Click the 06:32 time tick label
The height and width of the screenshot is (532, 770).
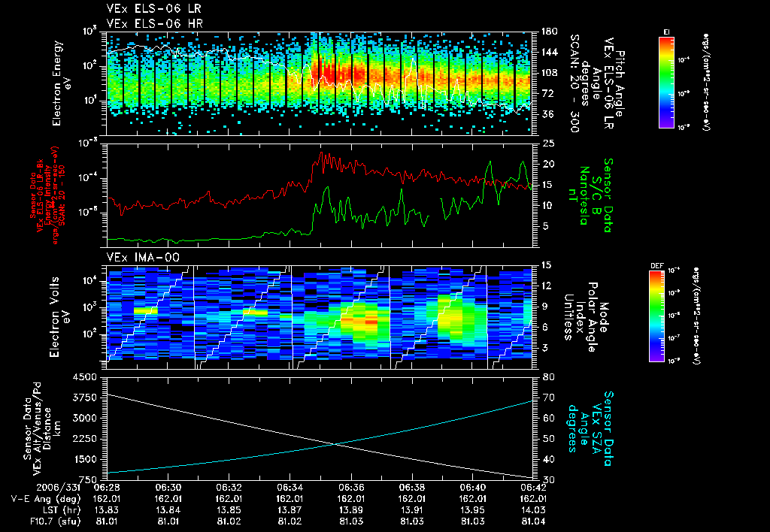coord(229,488)
